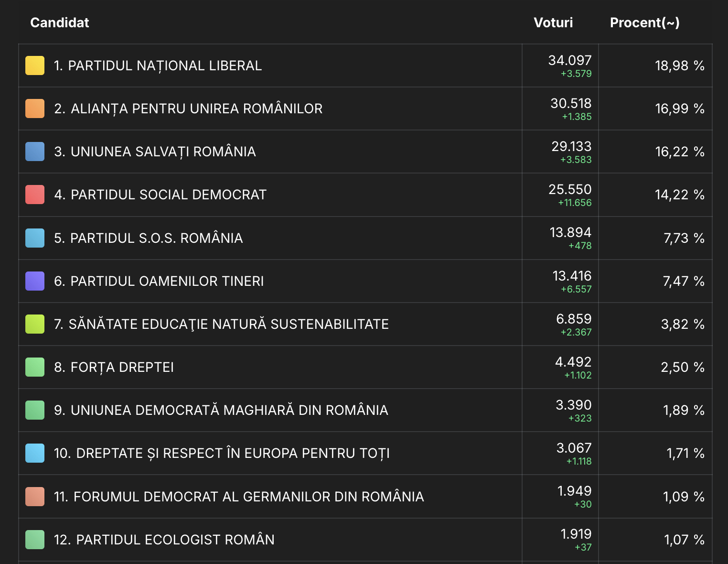Viewport: 728px width, 564px height.
Task: Click the percentage 3,82 %
Action: [683, 325]
